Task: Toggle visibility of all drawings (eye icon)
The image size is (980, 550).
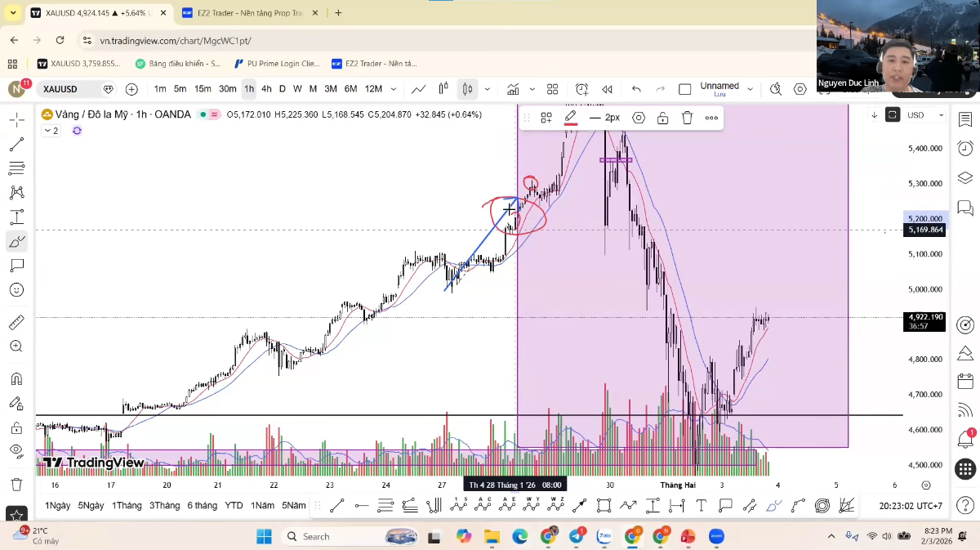Action: click(16, 450)
